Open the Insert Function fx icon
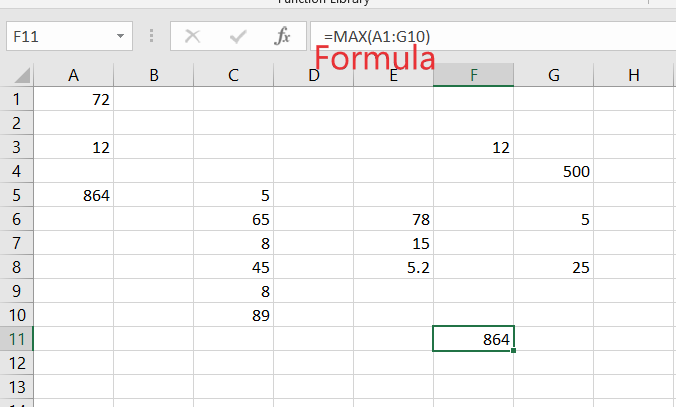The image size is (676, 407). (x=282, y=36)
